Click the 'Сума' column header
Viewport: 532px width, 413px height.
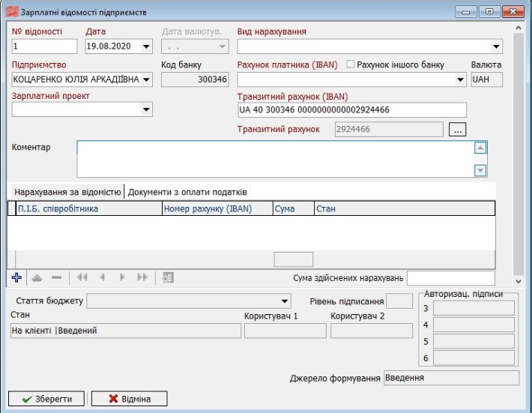click(x=294, y=208)
